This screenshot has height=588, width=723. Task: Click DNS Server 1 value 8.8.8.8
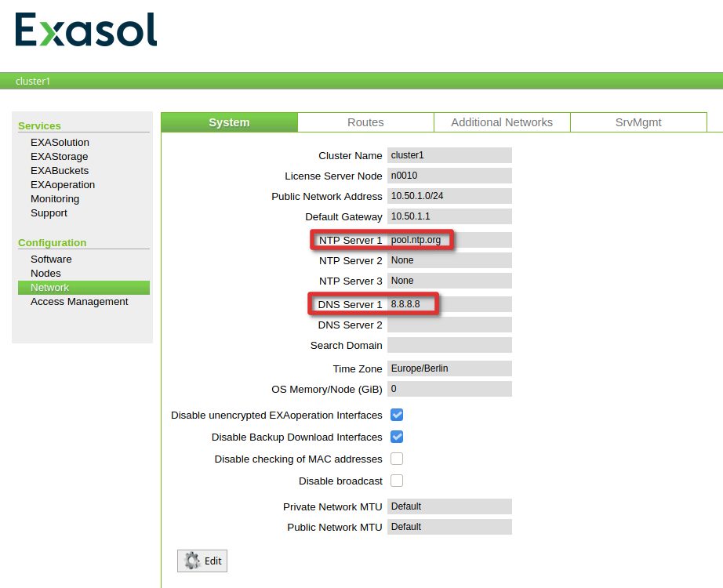click(x=449, y=304)
